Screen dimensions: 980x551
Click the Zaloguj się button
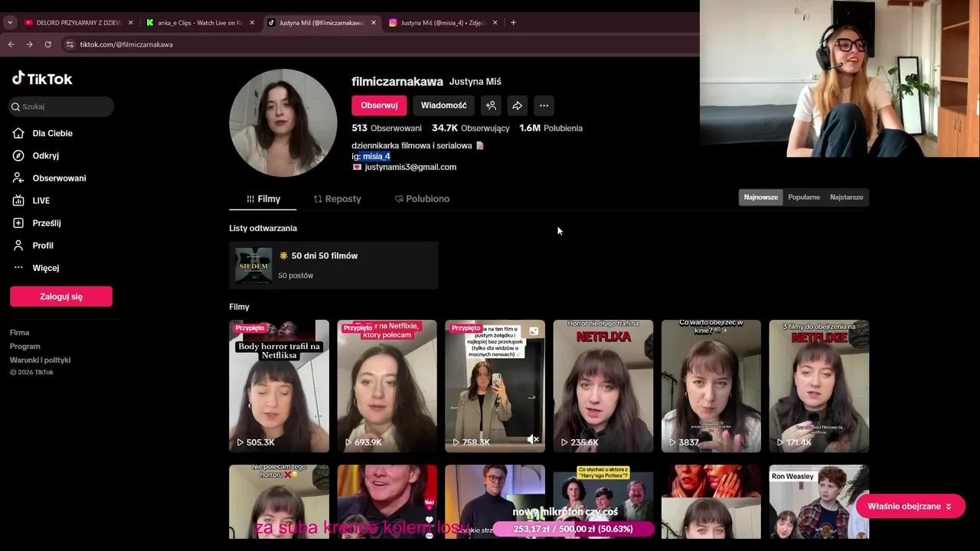point(61,296)
